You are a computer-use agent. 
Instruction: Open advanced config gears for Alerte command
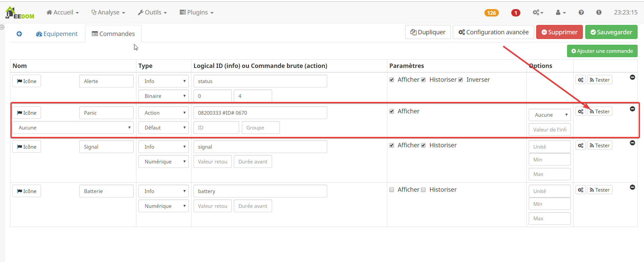coord(581,80)
